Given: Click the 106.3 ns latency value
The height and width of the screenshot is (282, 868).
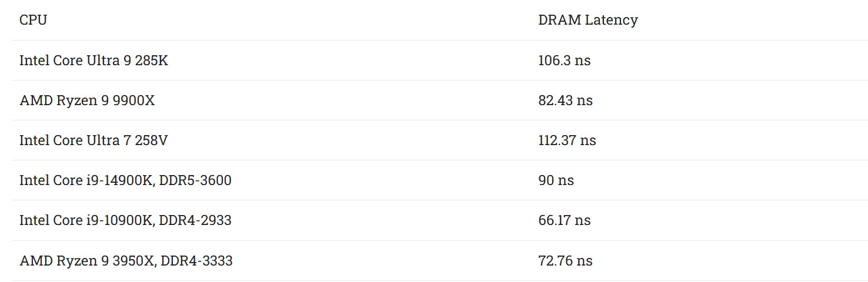Looking at the screenshot, I should point(564,61).
